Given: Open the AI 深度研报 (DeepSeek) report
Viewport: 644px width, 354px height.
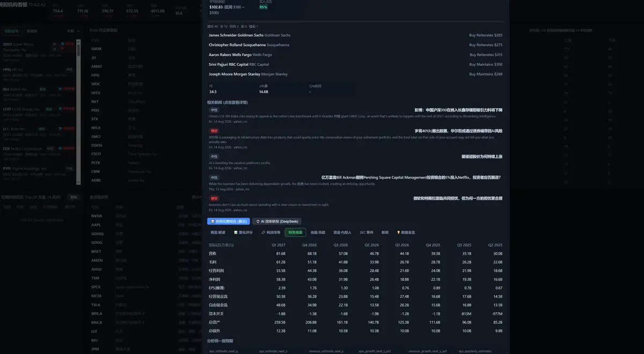Looking at the screenshot, I should pyautogui.click(x=277, y=221).
